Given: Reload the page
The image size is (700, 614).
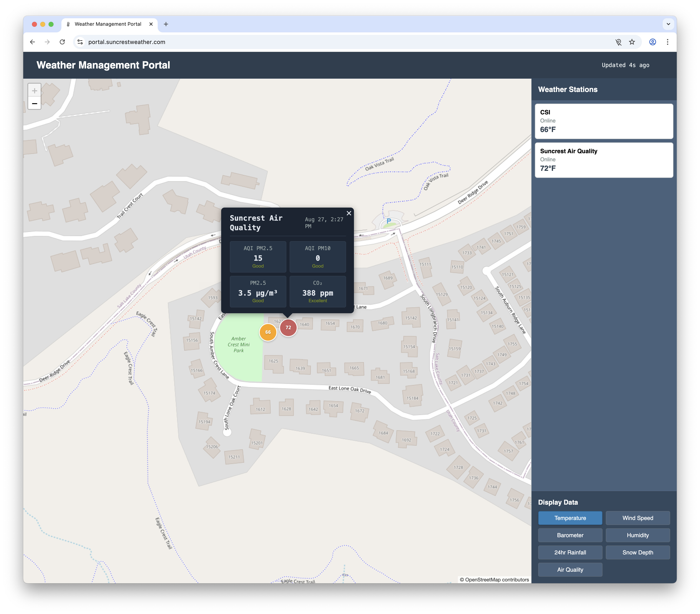Looking at the screenshot, I should (x=62, y=42).
